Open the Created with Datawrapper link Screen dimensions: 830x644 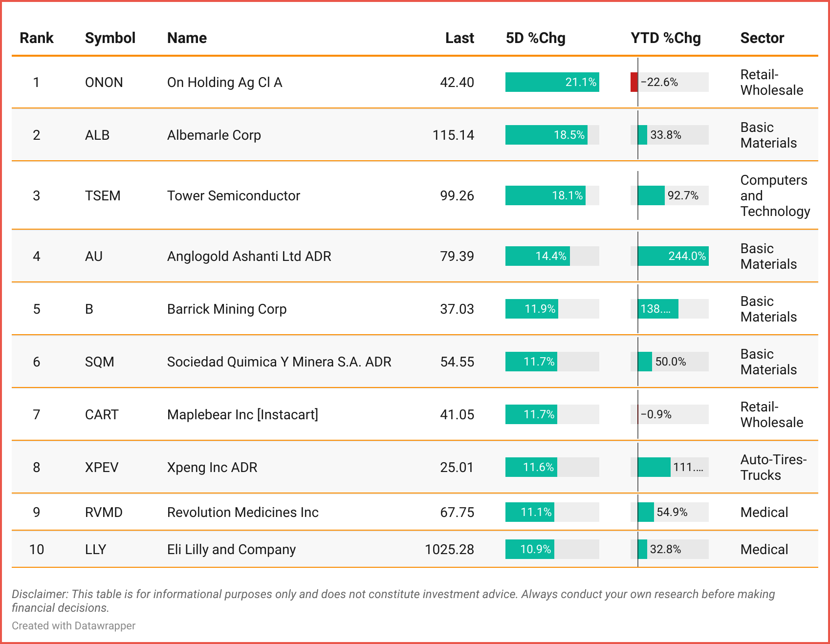pos(73,625)
